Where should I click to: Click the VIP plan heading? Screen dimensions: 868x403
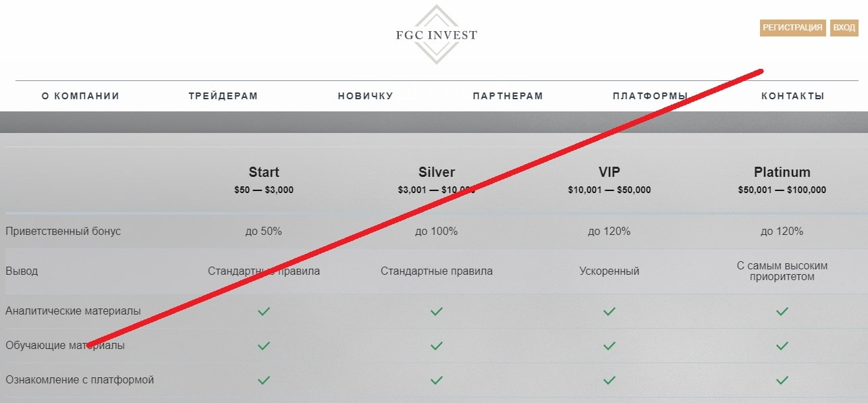[x=609, y=172]
